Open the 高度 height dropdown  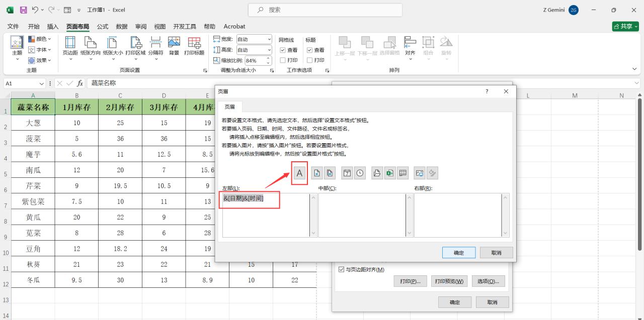269,50
